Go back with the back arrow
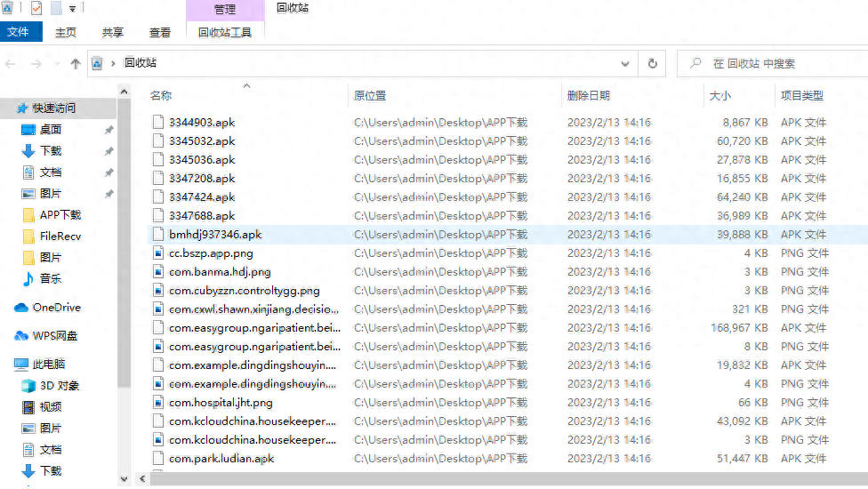 point(10,64)
